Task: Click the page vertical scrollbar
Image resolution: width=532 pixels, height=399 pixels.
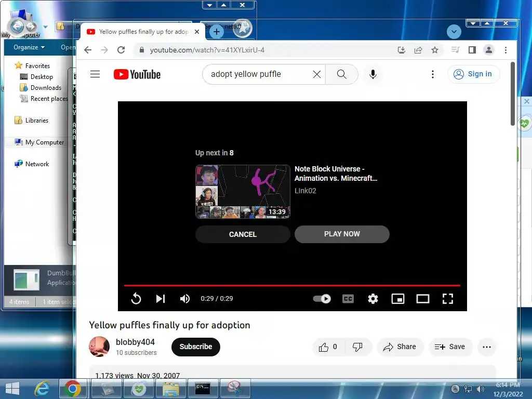Action: 513,94
